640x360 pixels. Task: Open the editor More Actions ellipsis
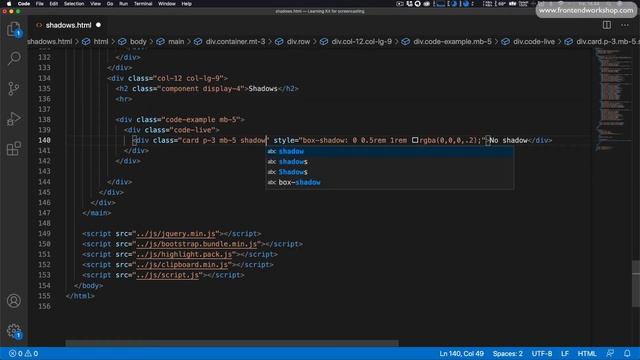[625, 25]
